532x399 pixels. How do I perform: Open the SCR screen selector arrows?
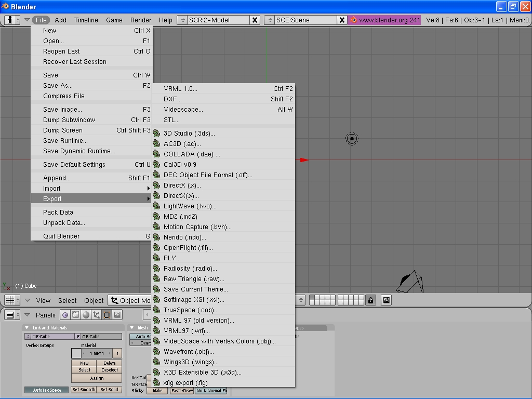[x=182, y=20]
